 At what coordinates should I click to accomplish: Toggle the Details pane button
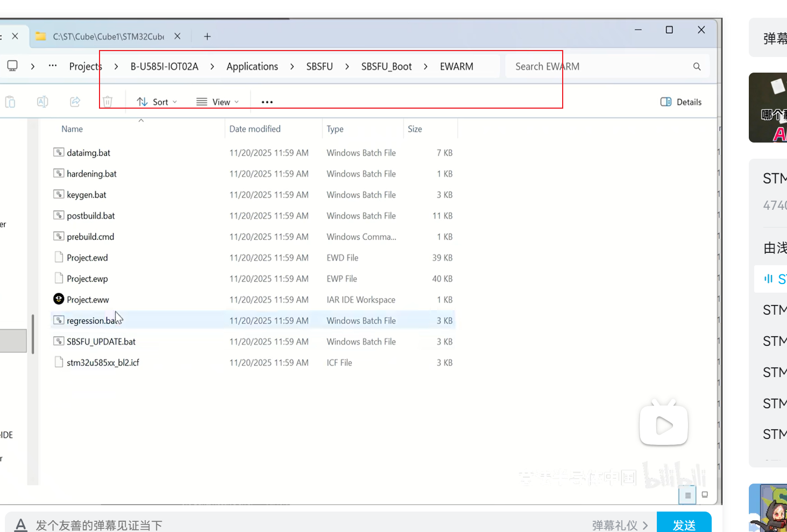(x=681, y=102)
